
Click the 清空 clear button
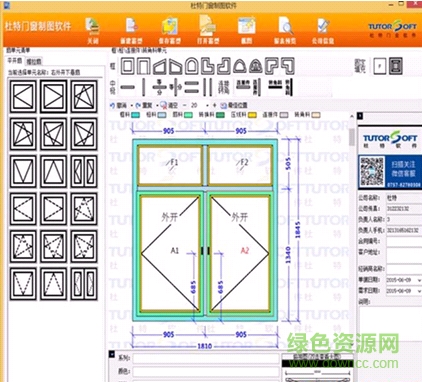point(169,105)
